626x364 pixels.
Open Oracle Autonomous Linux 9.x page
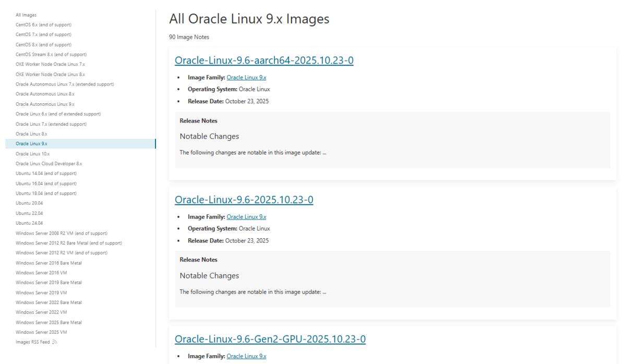45,104
